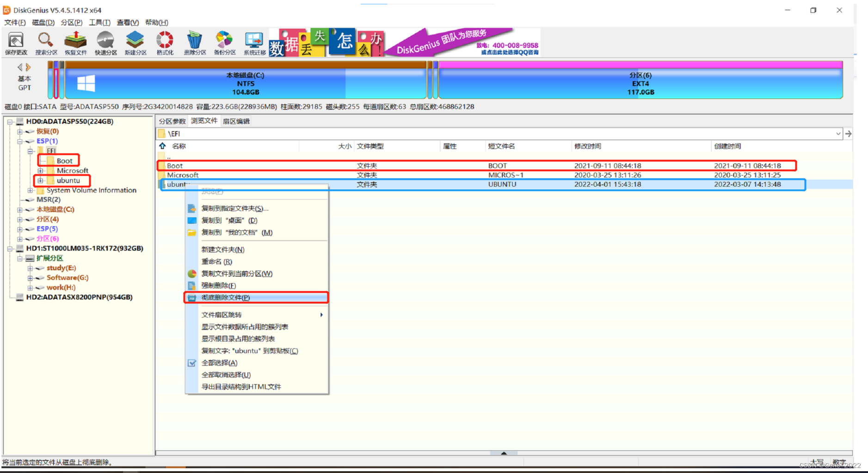This screenshot has width=868, height=473.
Task: Click the 本地磁盘(C:) NTFS partition bar
Action: tap(245, 80)
